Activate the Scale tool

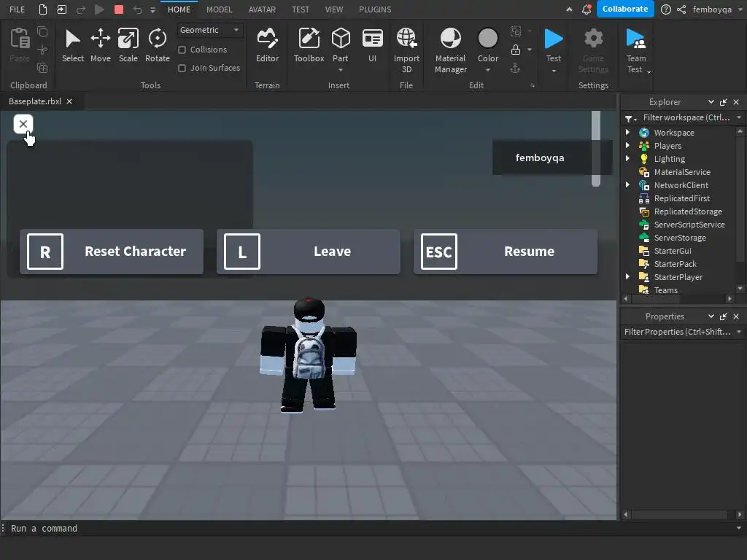(128, 39)
